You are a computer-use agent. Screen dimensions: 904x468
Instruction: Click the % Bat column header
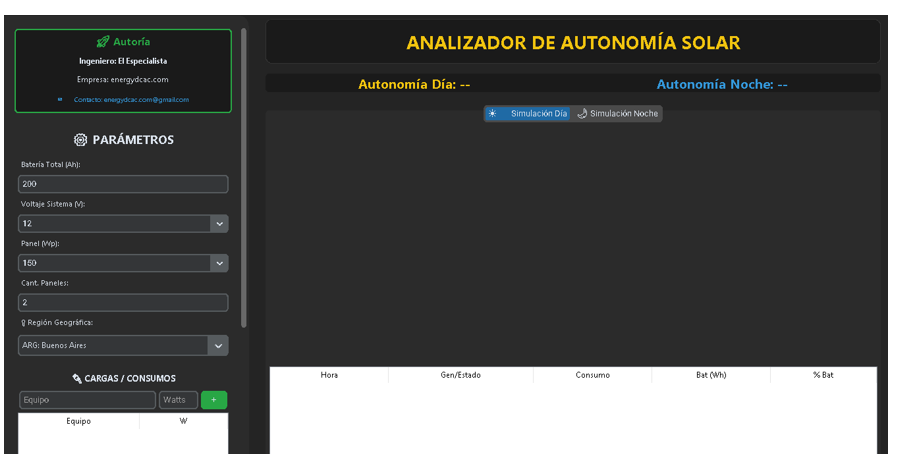coord(822,375)
